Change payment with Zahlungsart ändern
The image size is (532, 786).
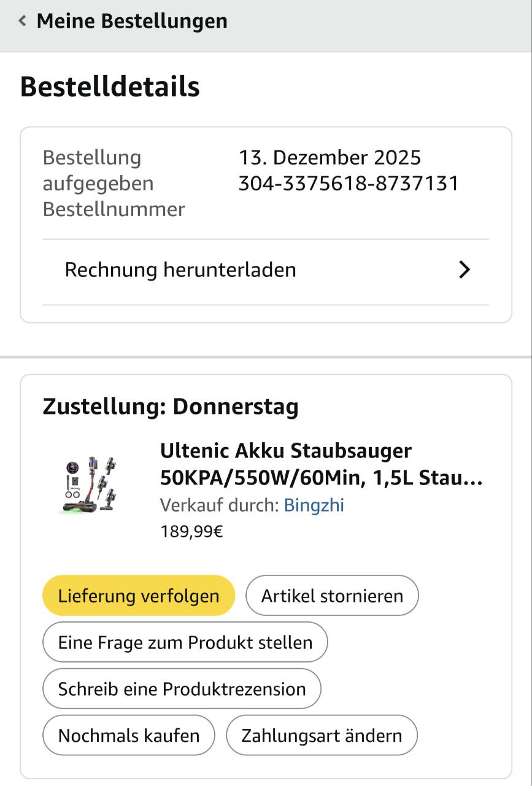tap(322, 736)
